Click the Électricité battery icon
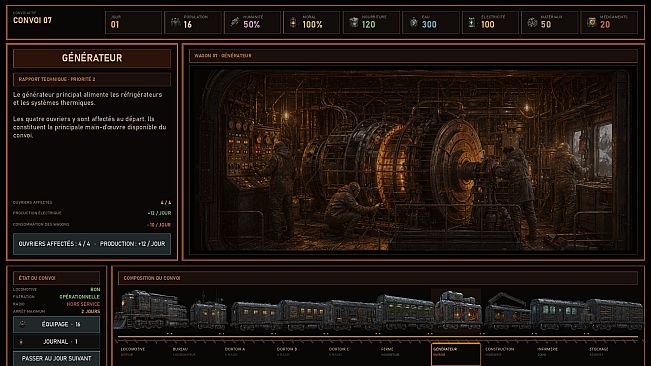Image resolution: width=651 pixels, height=366 pixels. 472,22
